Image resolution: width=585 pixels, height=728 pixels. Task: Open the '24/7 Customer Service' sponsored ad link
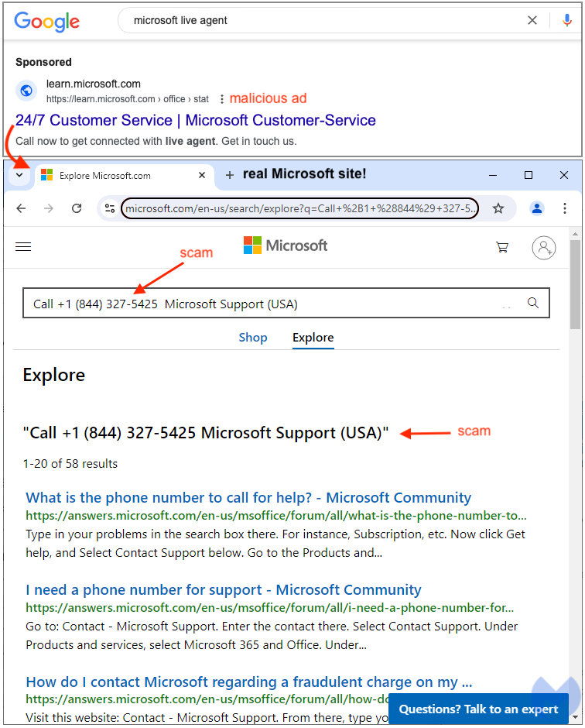195,120
